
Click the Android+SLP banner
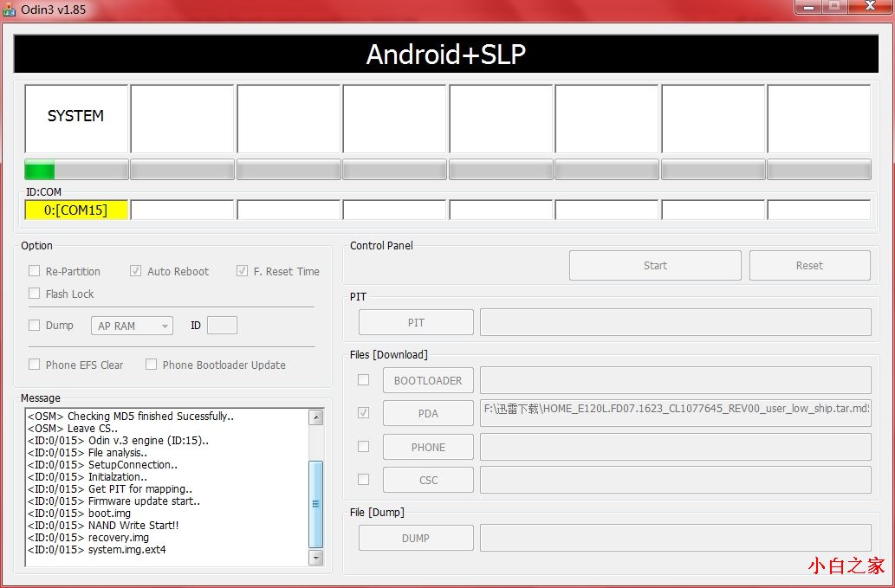pyautogui.click(x=446, y=55)
